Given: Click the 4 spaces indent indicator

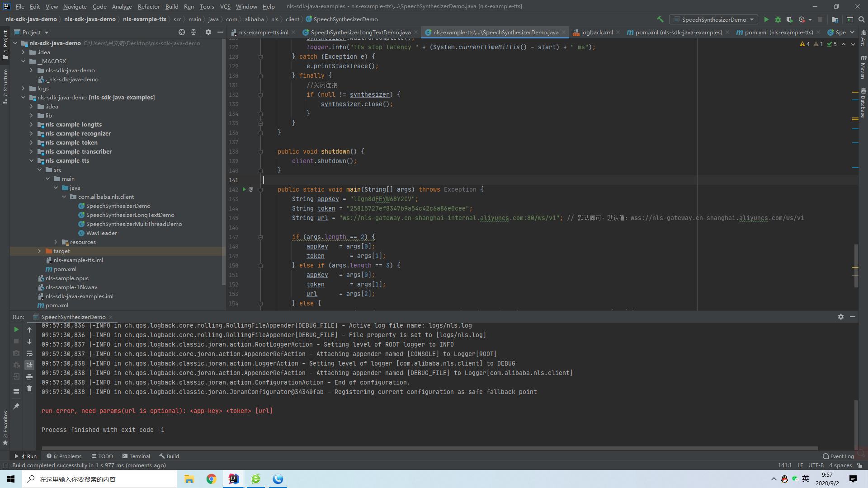Looking at the screenshot, I should (840, 465).
